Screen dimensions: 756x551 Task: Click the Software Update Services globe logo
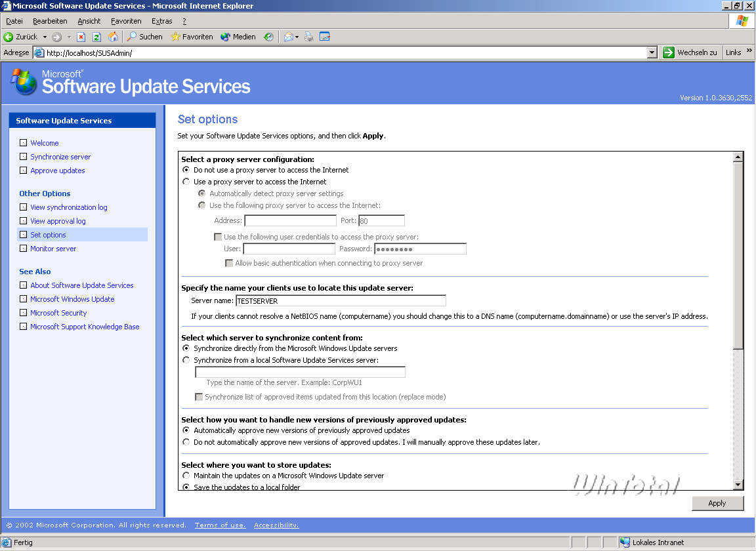point(24,81)
